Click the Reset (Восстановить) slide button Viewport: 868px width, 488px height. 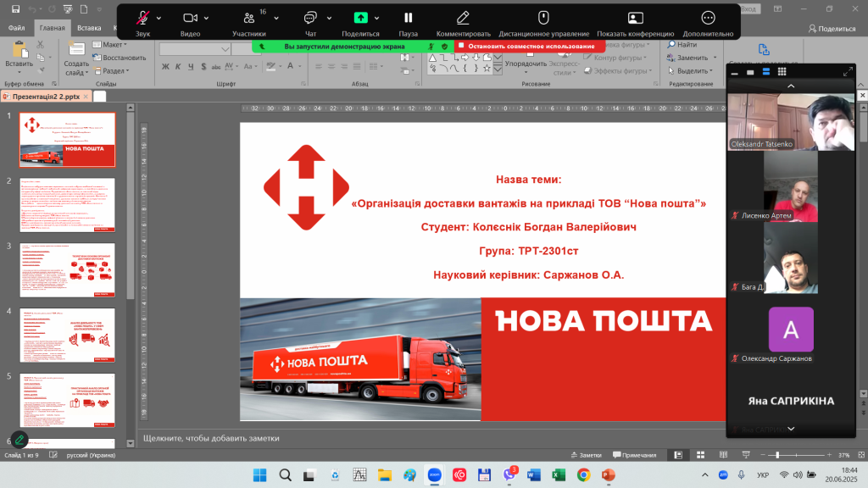pyautogui.click(x=119, y=58)
